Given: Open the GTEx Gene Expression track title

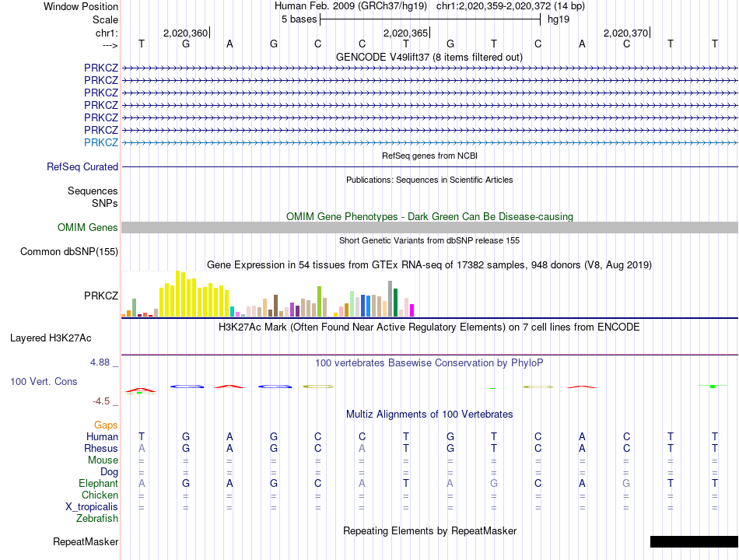Looking at the screenshot, I should click(x=429, y=265).
